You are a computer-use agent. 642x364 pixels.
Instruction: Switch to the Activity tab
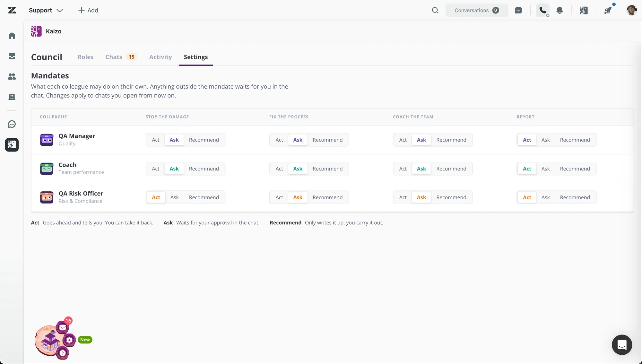160,57
